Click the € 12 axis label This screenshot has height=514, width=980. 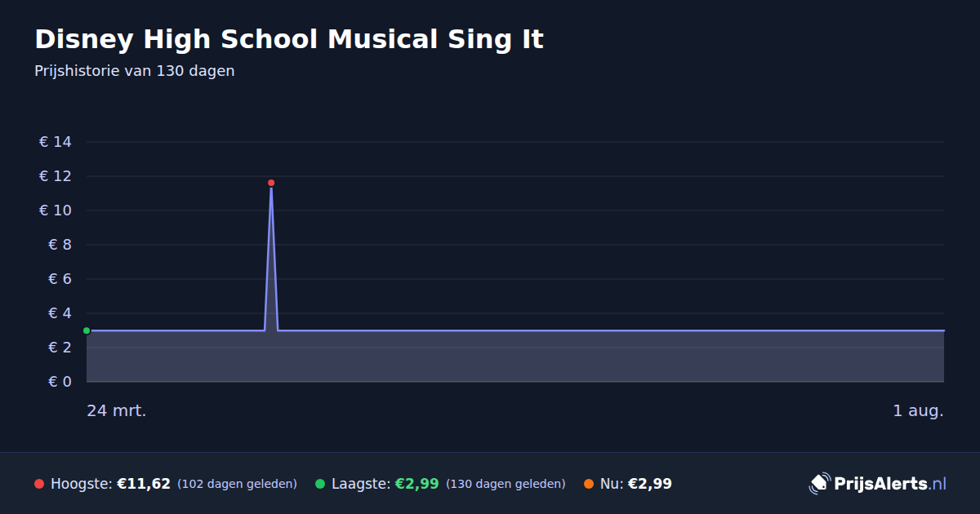click(x=56, y=176)
